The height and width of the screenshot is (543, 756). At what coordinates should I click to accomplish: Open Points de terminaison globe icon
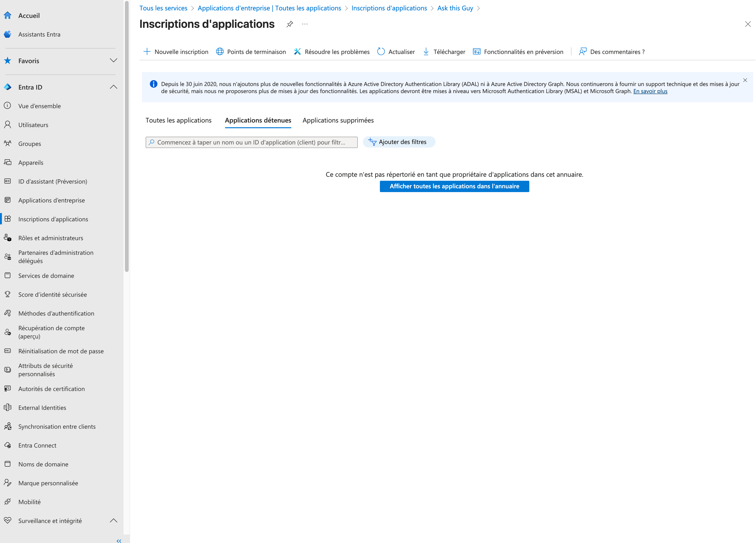220,52
